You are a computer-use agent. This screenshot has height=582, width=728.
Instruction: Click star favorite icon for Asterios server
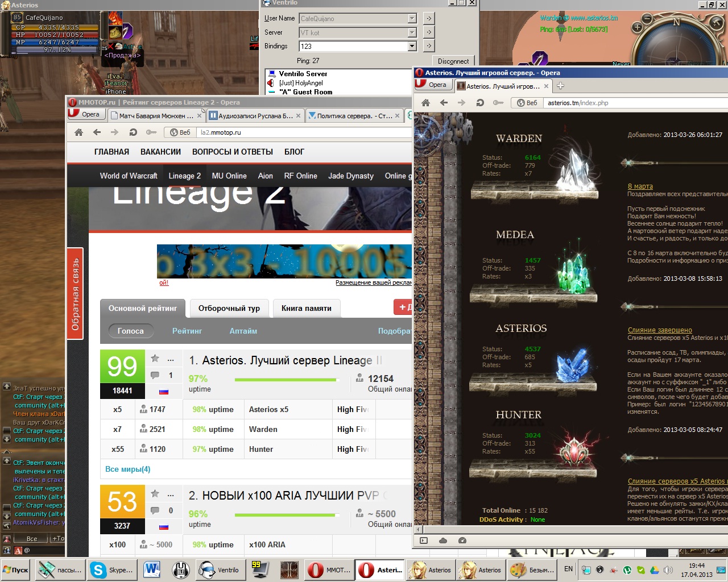[155, 359]
